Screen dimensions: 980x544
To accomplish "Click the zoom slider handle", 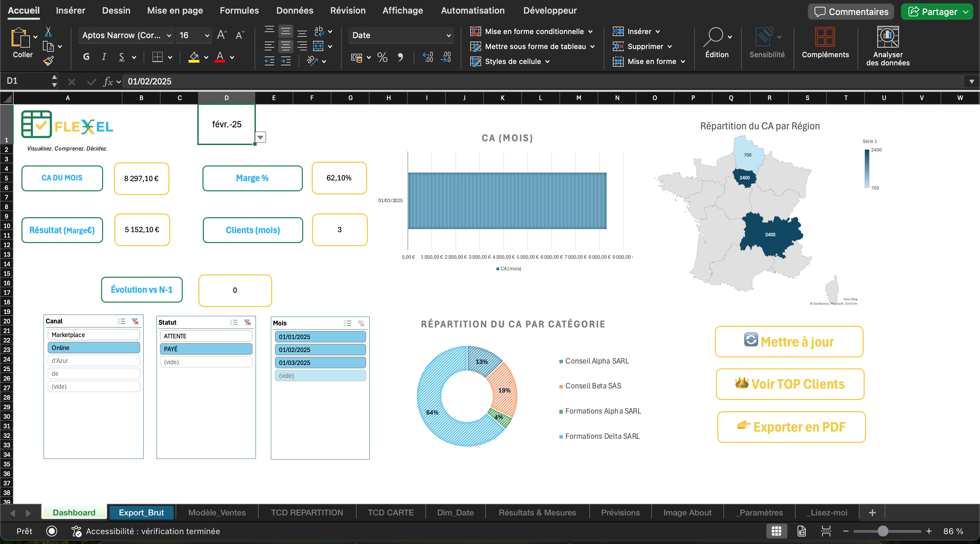I will point(883,531).
